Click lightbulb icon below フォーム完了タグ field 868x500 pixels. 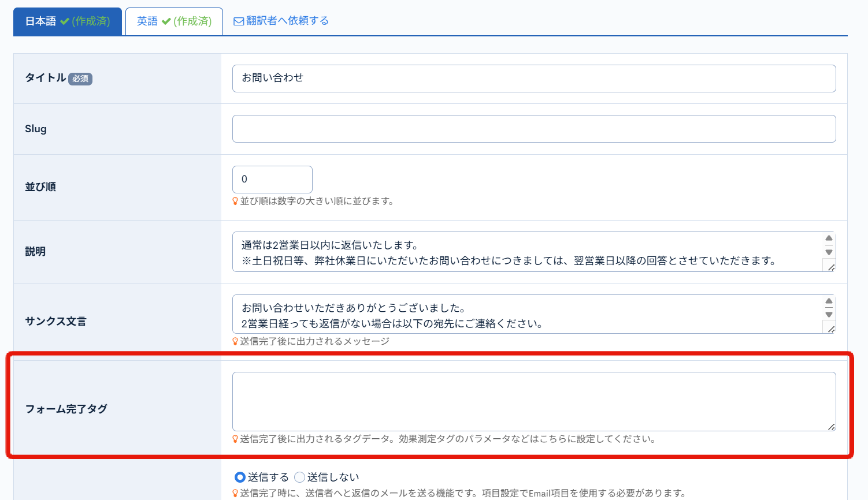[x=235, y=439]
